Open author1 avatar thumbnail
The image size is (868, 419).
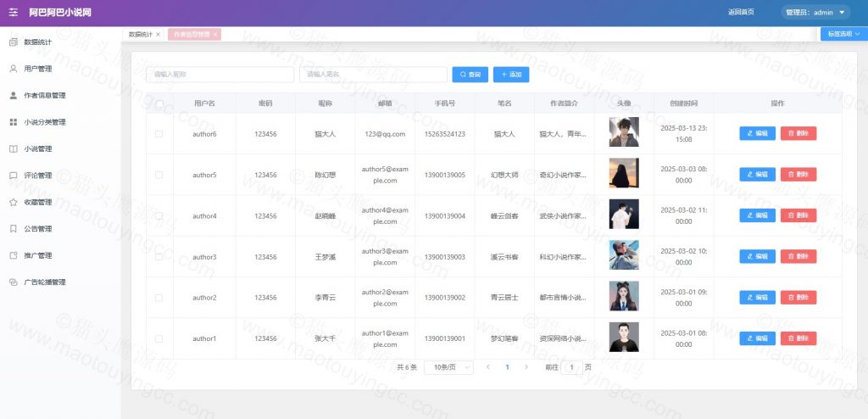pos(624,337)
